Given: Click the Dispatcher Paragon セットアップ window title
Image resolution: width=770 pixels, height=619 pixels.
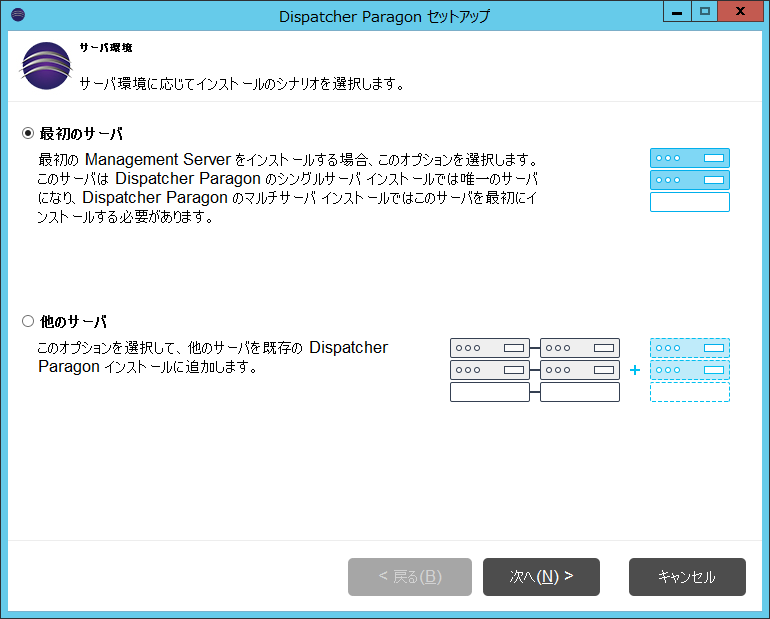Looking at the screenshot, I should [385, 16].
